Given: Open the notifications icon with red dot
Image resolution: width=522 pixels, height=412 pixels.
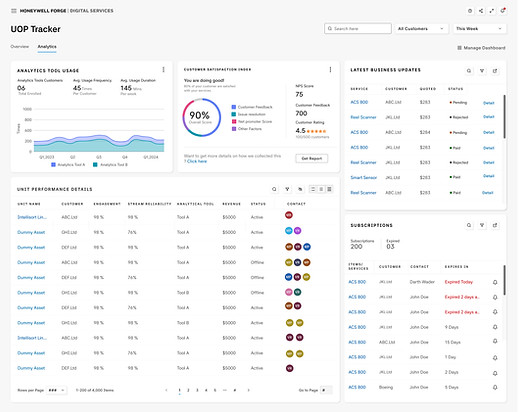Looking at the screenshot, I should coord(503,11).
